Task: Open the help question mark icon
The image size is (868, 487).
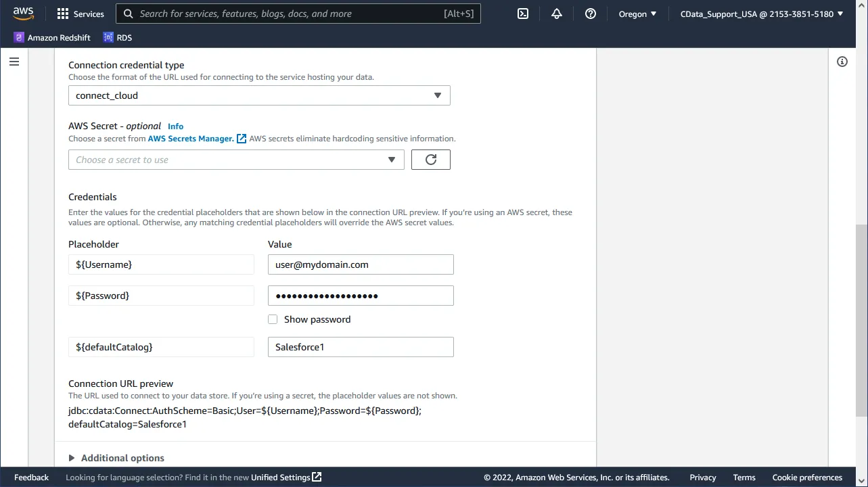Action: pos(591,14)
